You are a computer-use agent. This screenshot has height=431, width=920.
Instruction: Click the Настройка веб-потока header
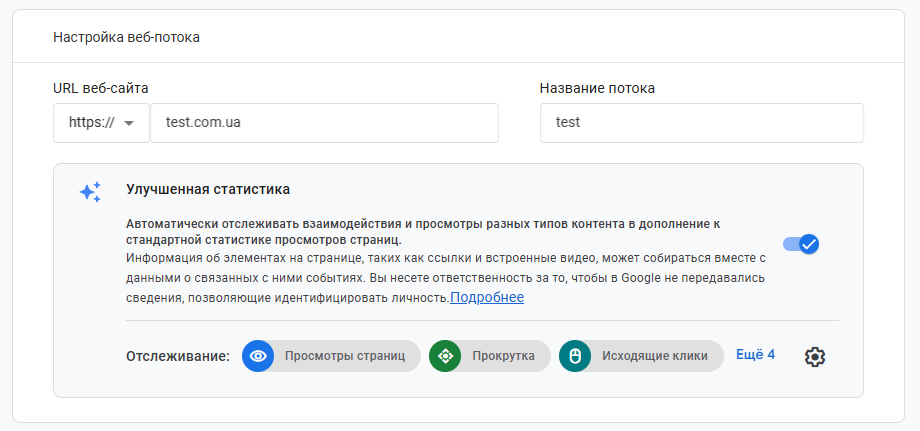pyautogui.click(x=126, y=38)
